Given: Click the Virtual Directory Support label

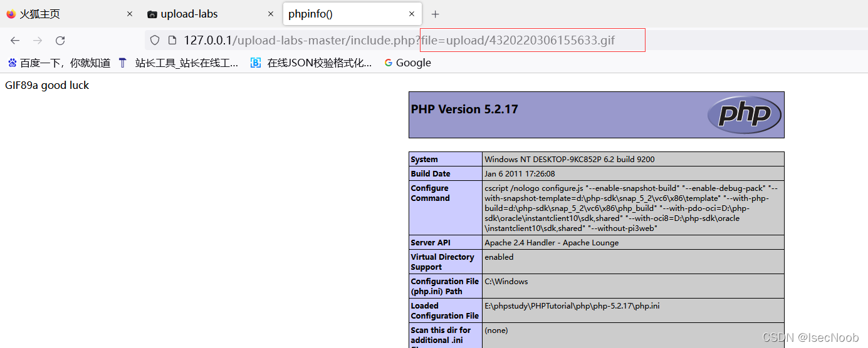Looking at the screenshot, I should [446, 262].
